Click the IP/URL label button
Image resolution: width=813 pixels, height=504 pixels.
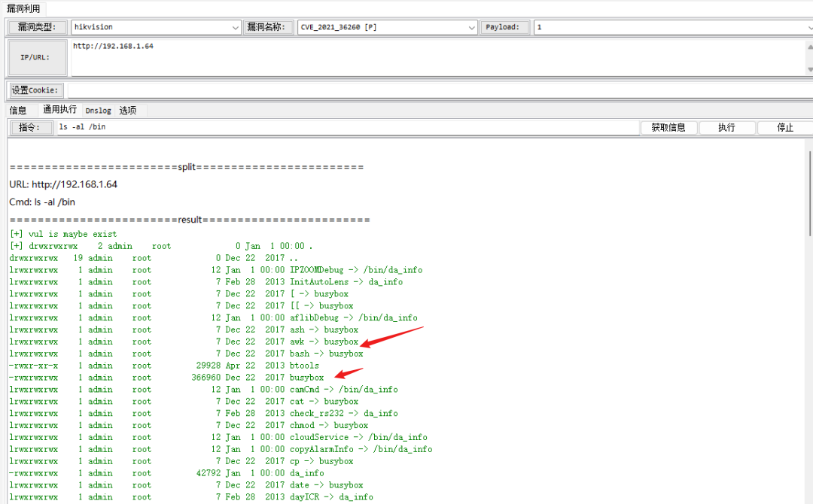click(38, 57)
